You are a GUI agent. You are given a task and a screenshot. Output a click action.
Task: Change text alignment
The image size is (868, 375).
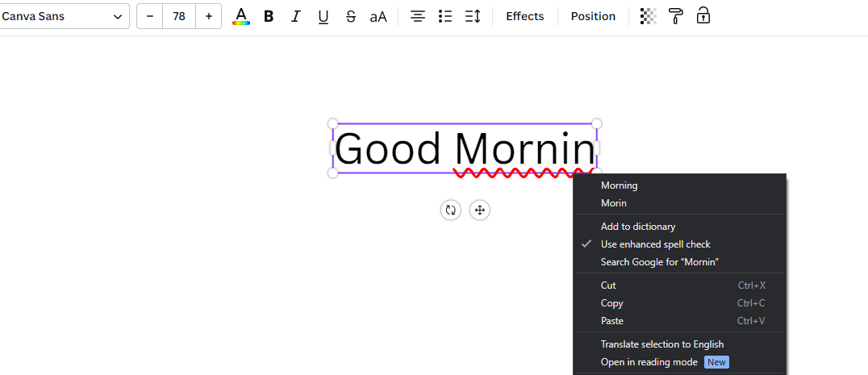pyautogui.click(x=417, y=17)
